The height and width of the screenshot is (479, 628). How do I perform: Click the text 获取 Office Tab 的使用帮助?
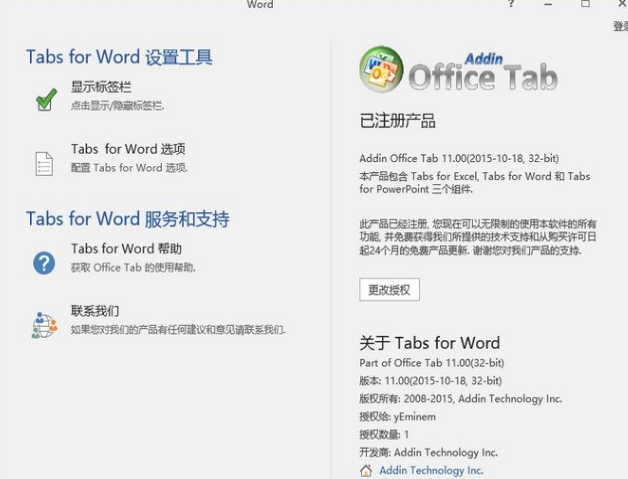133,268
